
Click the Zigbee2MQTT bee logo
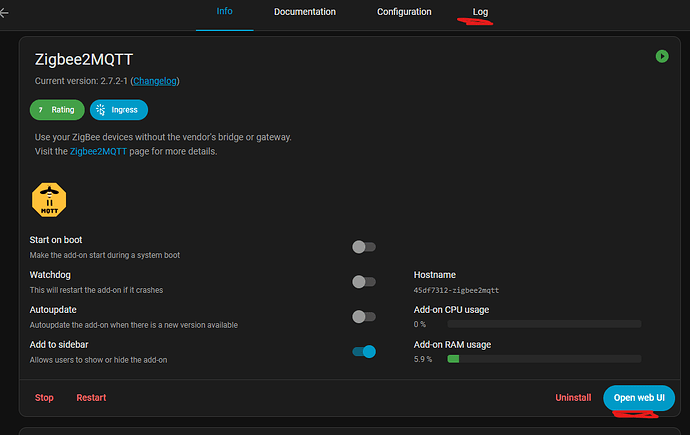pyautogui.click(x=49, y=200)
